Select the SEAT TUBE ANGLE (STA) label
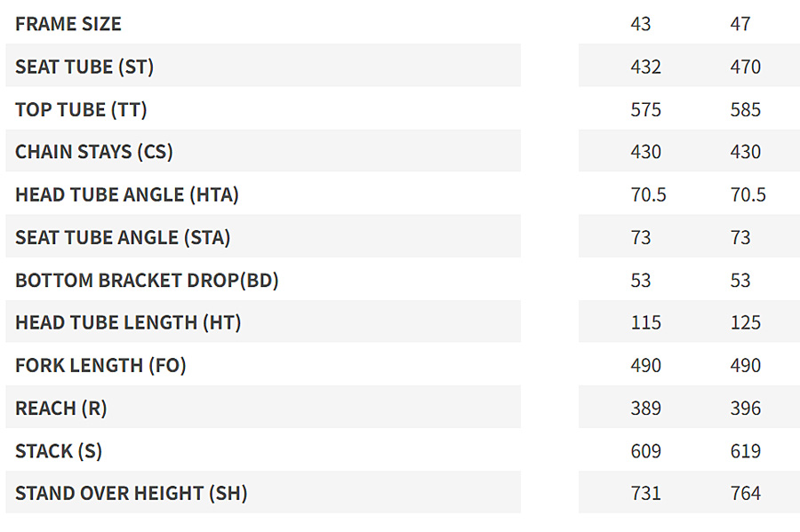The image size is (800, 532). click(123, 237)
